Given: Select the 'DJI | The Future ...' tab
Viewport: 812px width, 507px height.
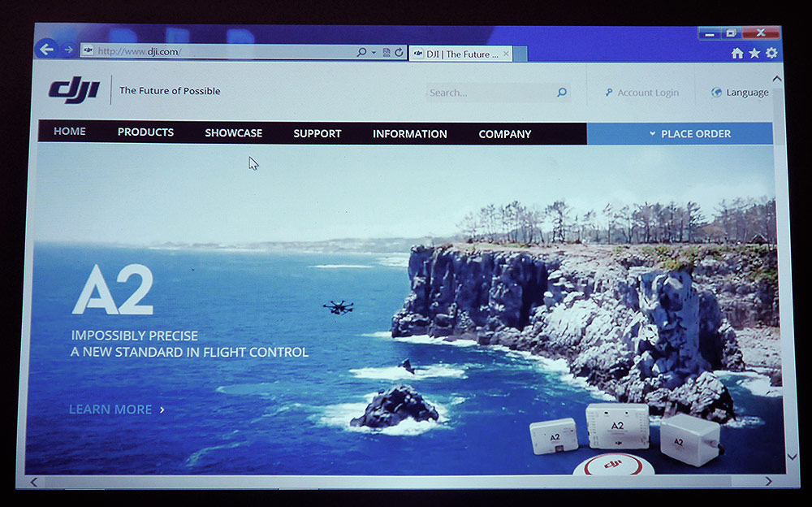Looking at the screenshot, I should pos(461,54).
